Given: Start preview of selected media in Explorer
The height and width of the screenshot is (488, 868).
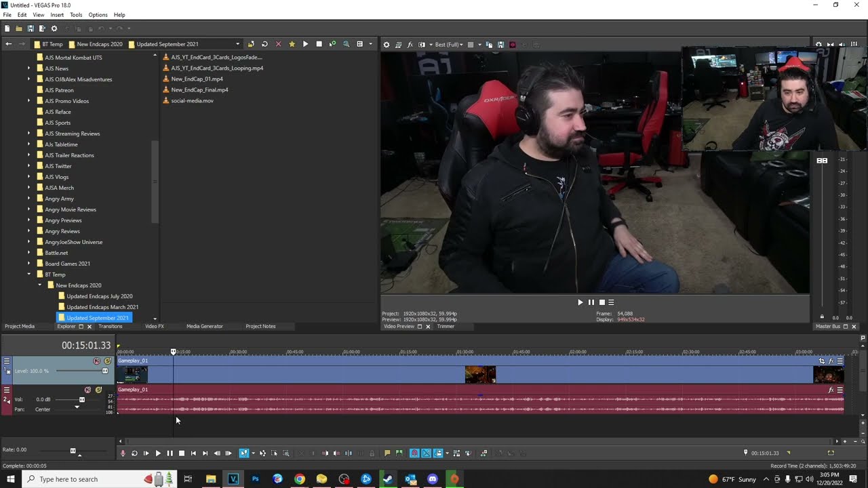Looking at the screenshot, I should click(305, 44).
